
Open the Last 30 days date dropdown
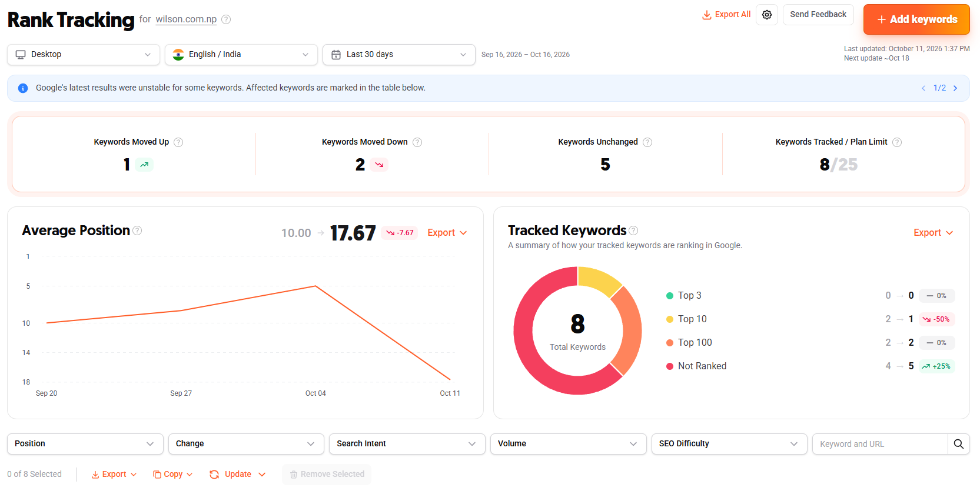click(x=399, y=55)
